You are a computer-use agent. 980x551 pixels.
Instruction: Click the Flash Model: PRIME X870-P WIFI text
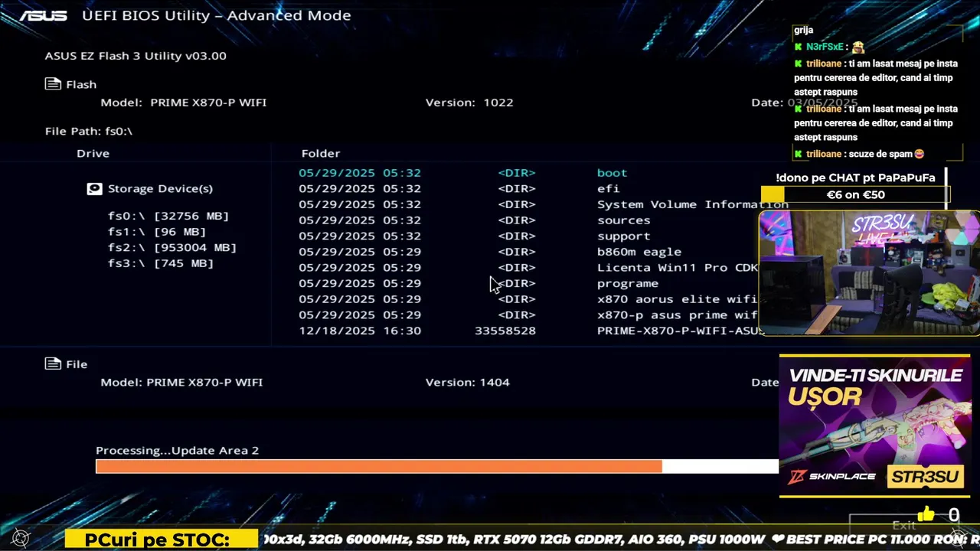click(x=184, y=102)
